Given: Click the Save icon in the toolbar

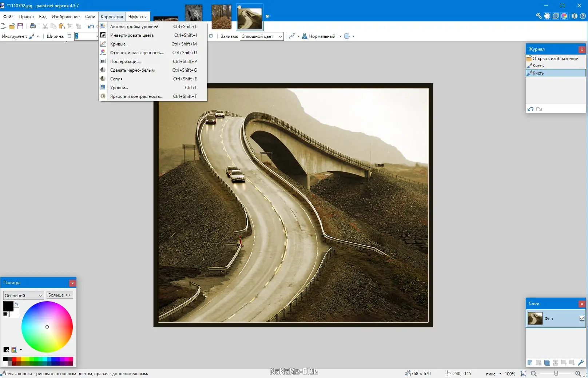Looking at the screenshot, I should 20,26.
